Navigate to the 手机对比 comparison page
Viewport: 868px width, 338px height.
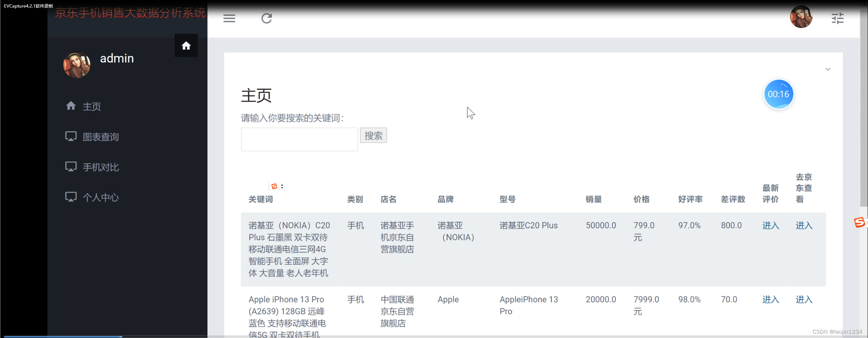point(101,166)
